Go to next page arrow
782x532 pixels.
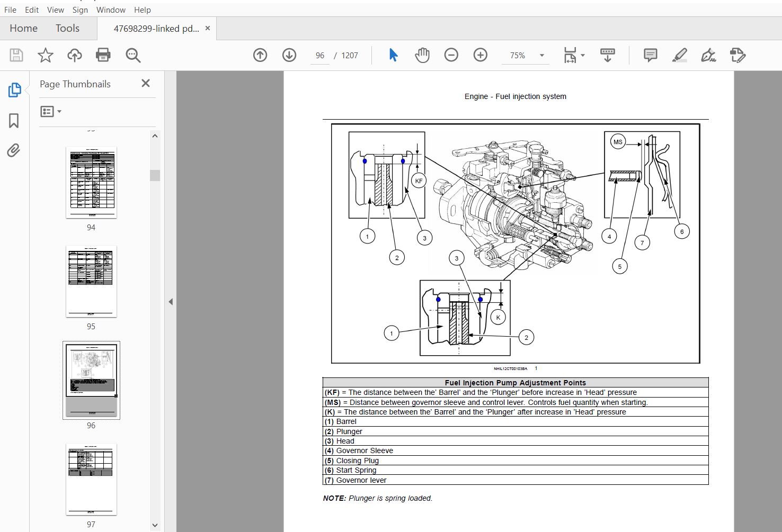click(x=289, y=55)
